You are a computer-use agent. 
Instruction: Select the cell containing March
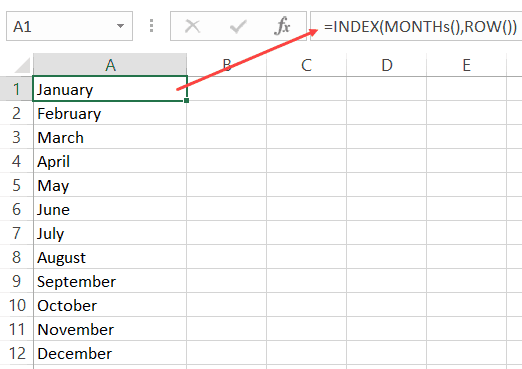click(x=110, y=137)
